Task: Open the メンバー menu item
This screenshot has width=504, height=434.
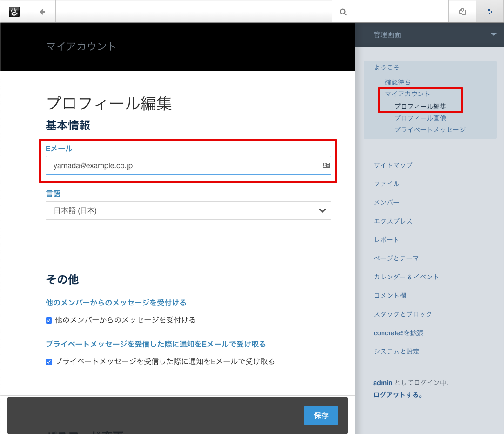Action: pyautogui.click(x=386, y=202)
